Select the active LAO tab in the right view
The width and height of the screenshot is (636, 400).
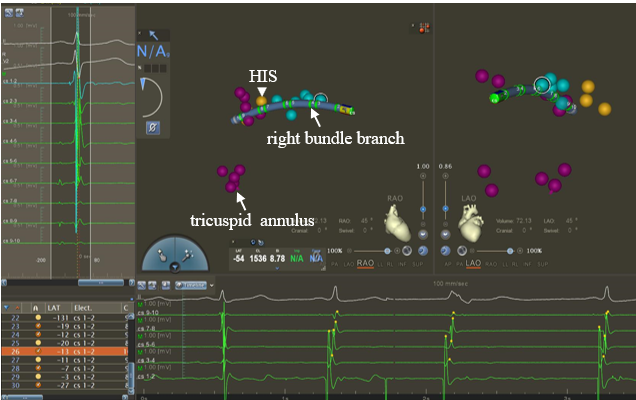coord(473,263)
